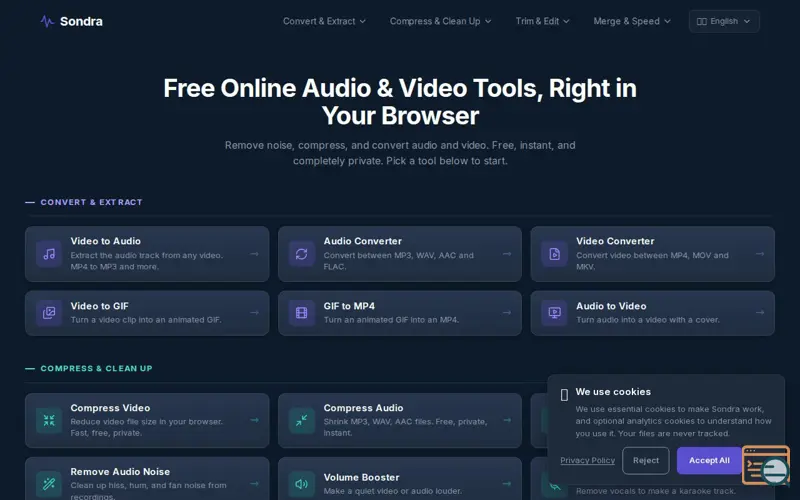The image size is (800, 500).
Task: Accept all cookies
Action: tap(709, 460)
